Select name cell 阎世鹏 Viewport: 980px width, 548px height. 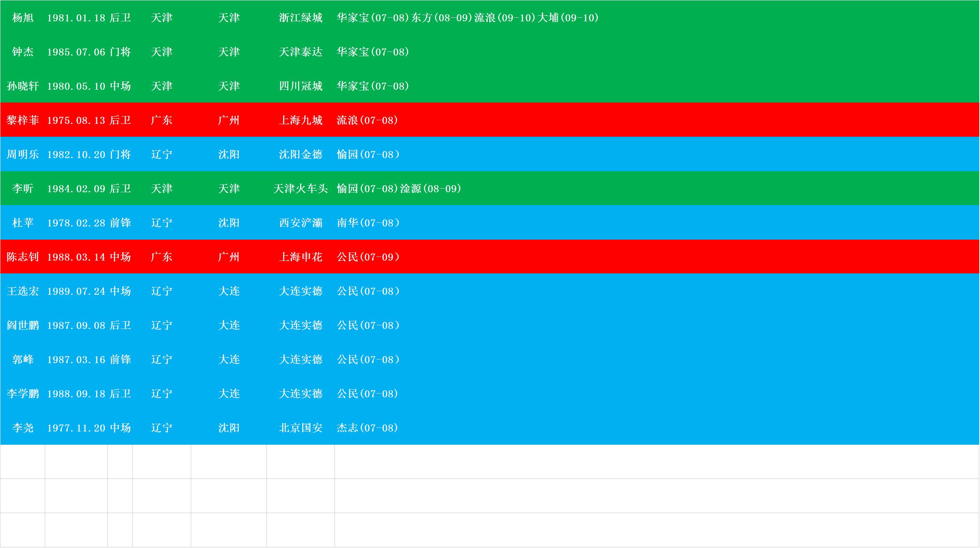click(x=23, y=326)
